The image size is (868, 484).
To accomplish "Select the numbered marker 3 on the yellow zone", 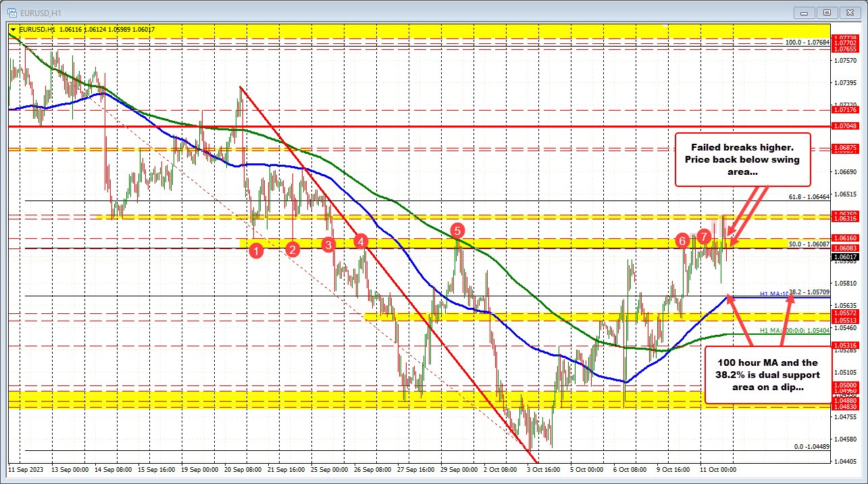I will click(x=329, y=246).
